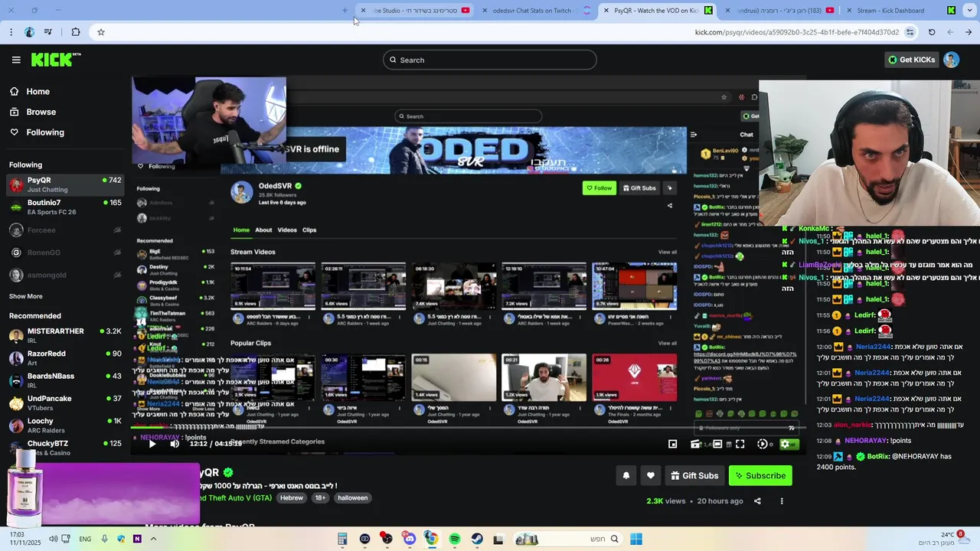Click the halloween tag
The width and height of the screenshot is (980, 551).
[352, 497]
